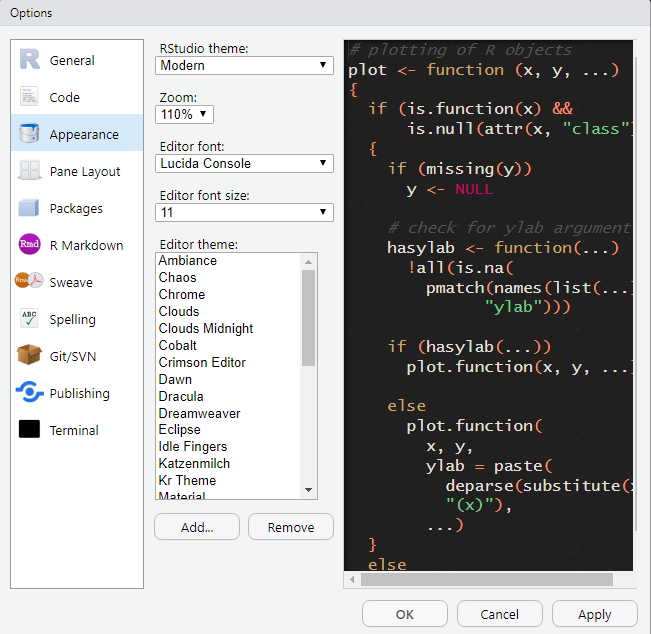Open the Editor font size dropdown
This screenshot has width=651, height=634.
[244, 212]
